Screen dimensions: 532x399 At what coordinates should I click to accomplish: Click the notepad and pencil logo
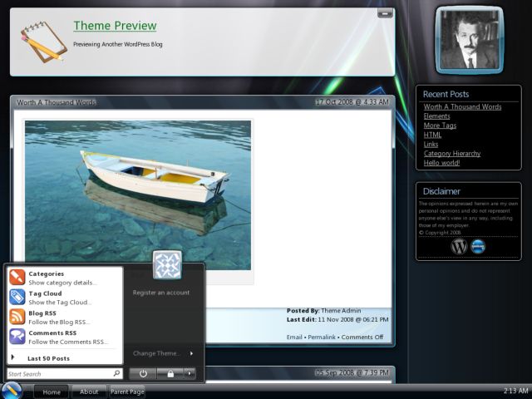pyautogui.click(x=44, y=42)
